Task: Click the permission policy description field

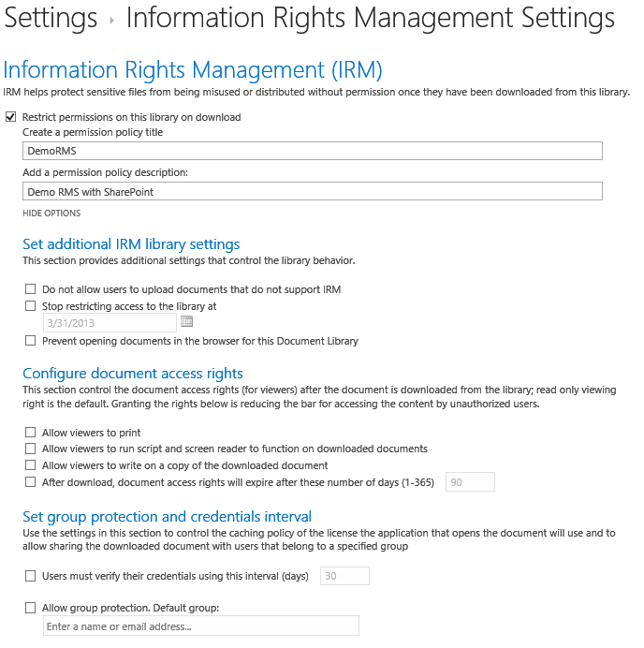Action: tap(312, 191)
